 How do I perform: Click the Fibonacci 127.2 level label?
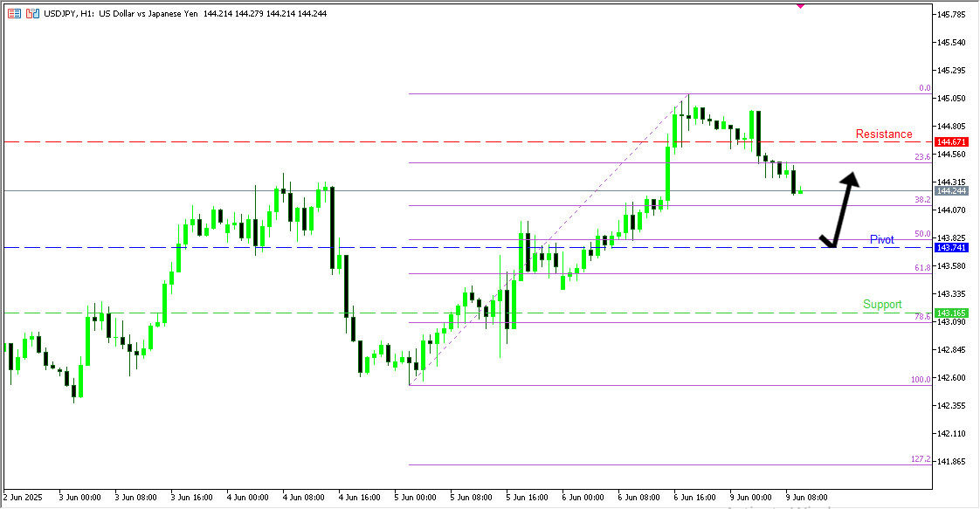click(921, 459)
